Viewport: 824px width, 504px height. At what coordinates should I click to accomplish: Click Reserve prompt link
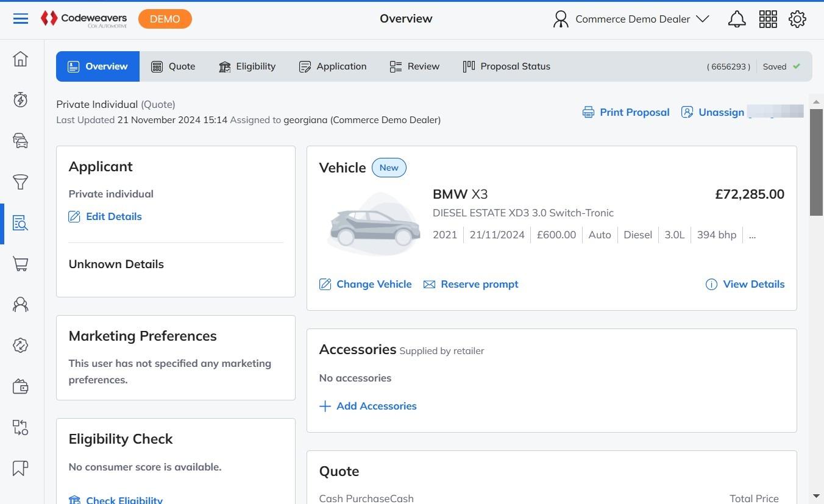click(480, 285)
